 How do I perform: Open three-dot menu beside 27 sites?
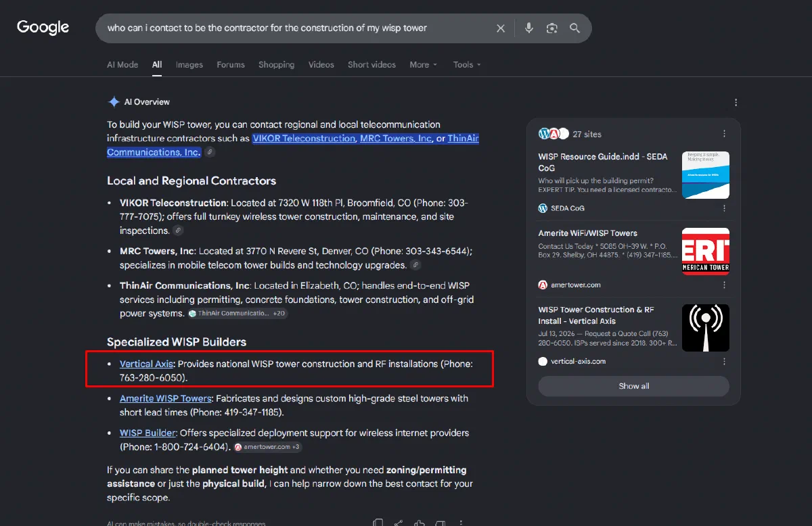[724, 134]
